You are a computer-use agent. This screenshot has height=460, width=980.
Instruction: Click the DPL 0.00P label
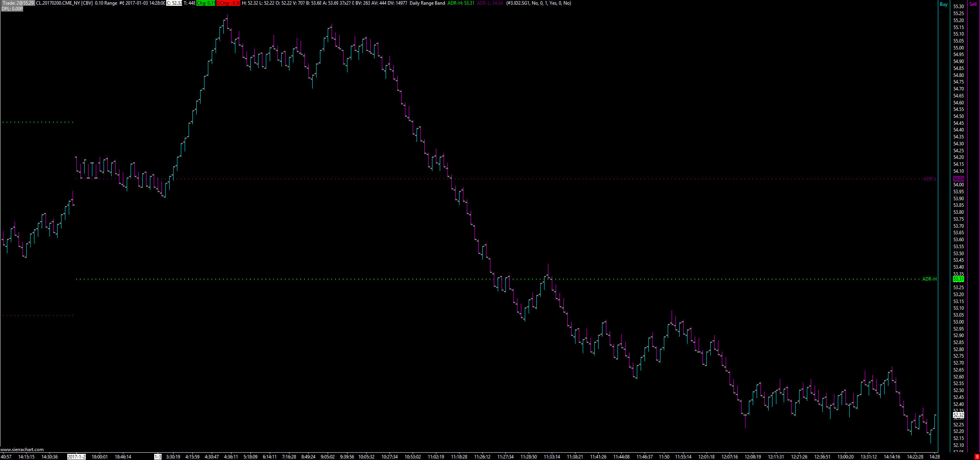point(12,9)
